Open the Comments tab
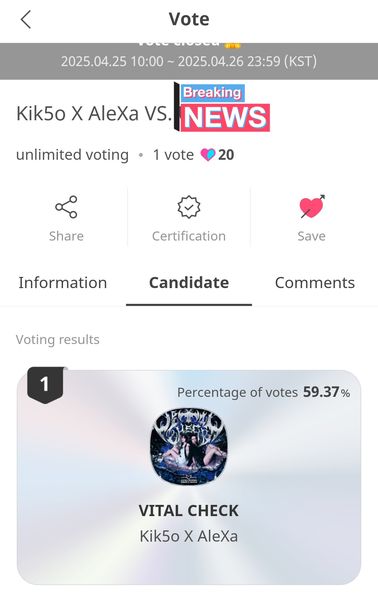 point(315,283)
